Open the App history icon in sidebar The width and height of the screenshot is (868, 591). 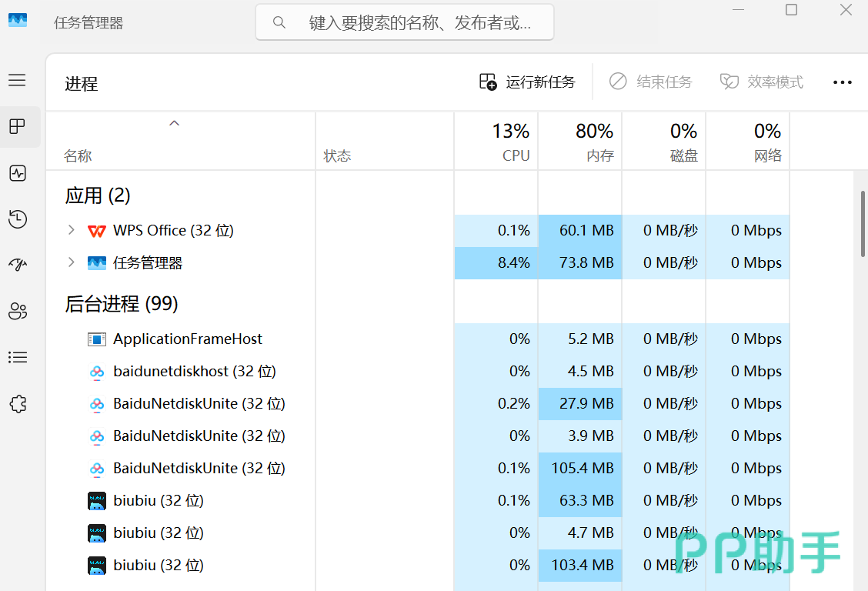tap(18, 219)
